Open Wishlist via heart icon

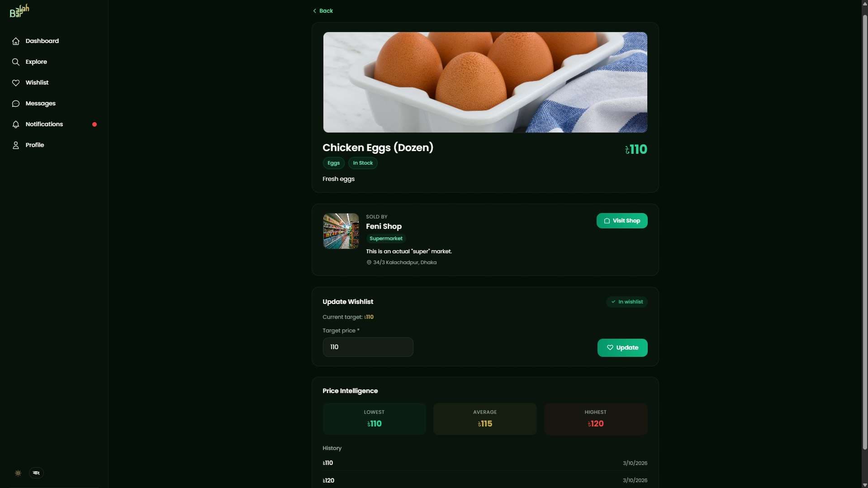click(16, 83)
